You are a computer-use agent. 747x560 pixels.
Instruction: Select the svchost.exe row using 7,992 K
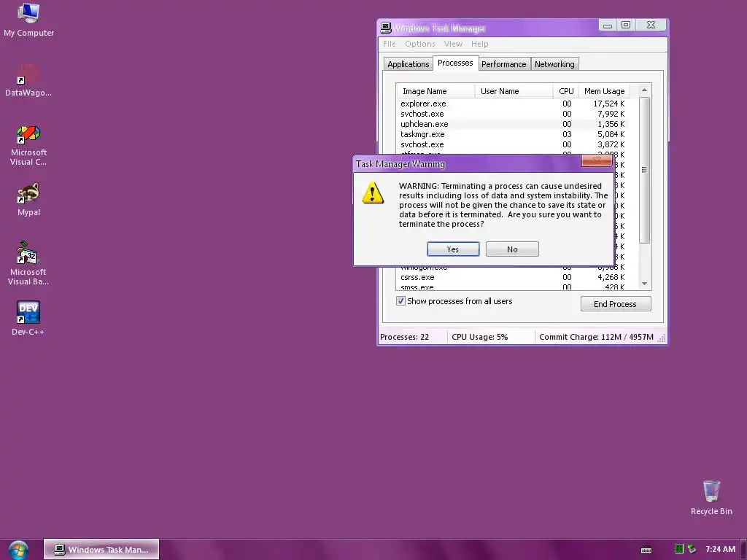coord(512,114)
